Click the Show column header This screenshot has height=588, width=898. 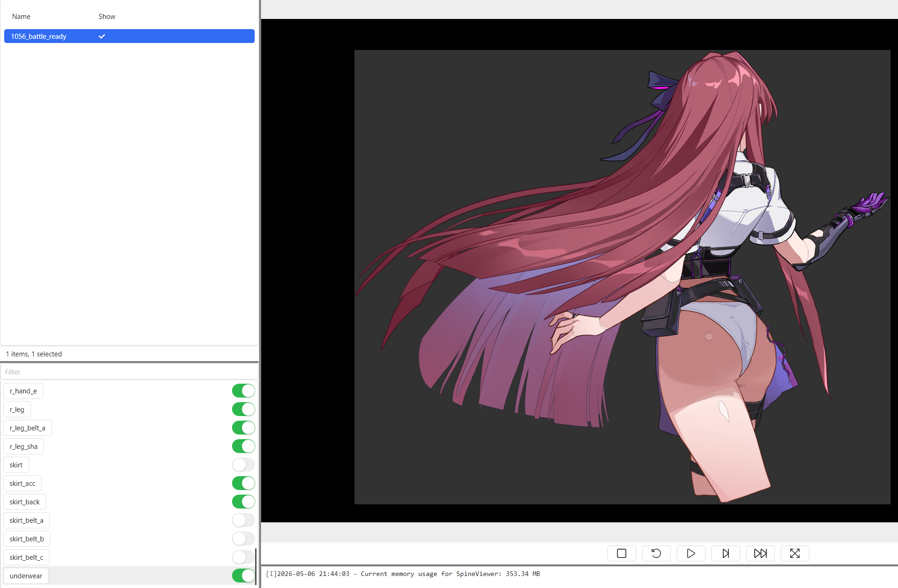tap(107, 17)
